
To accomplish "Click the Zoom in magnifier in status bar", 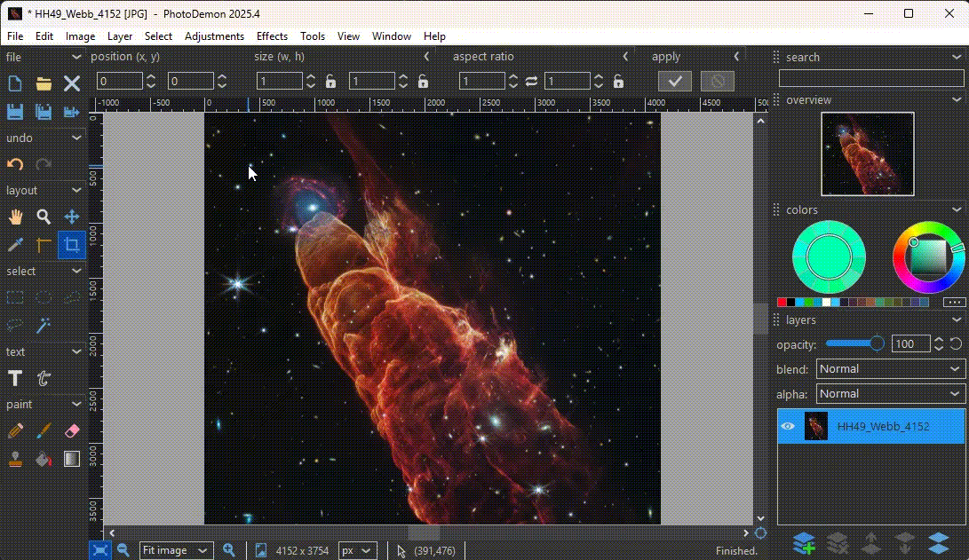I will coord(228,550).
